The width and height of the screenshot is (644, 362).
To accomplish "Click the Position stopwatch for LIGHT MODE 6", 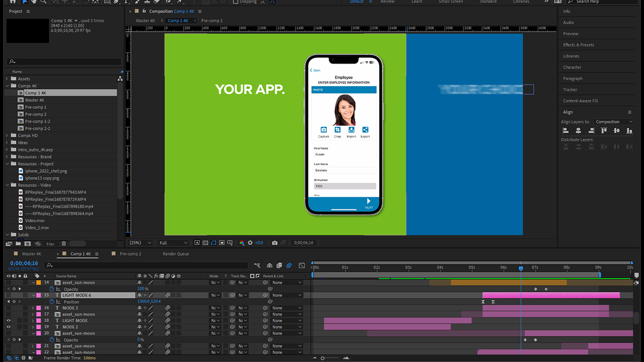I will [52, 302].
